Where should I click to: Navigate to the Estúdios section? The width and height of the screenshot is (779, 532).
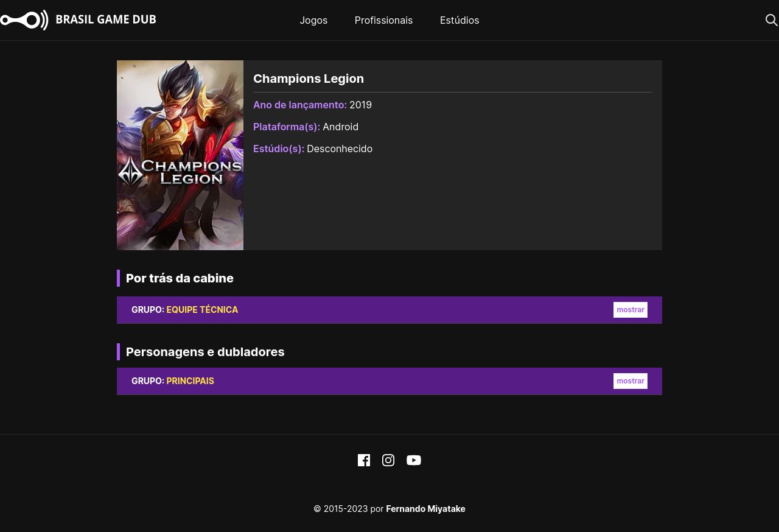(459, 20)
